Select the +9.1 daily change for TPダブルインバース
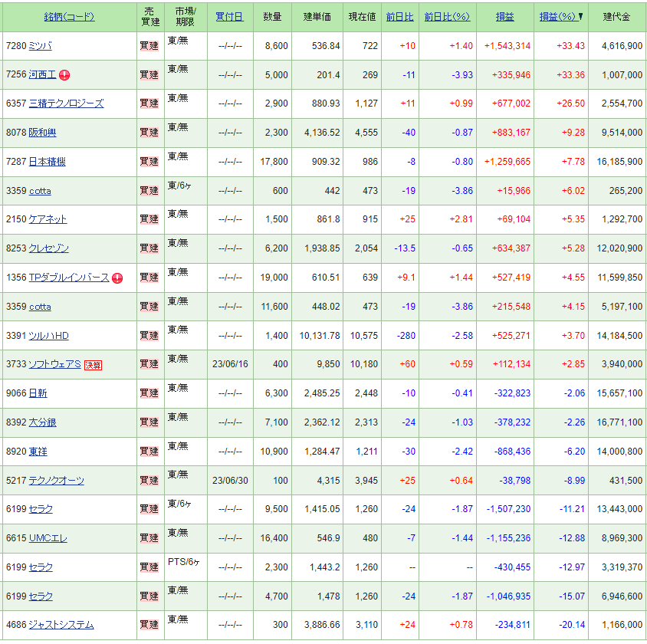This screenshot has width=647, height=644. click(x=406, y=278)
